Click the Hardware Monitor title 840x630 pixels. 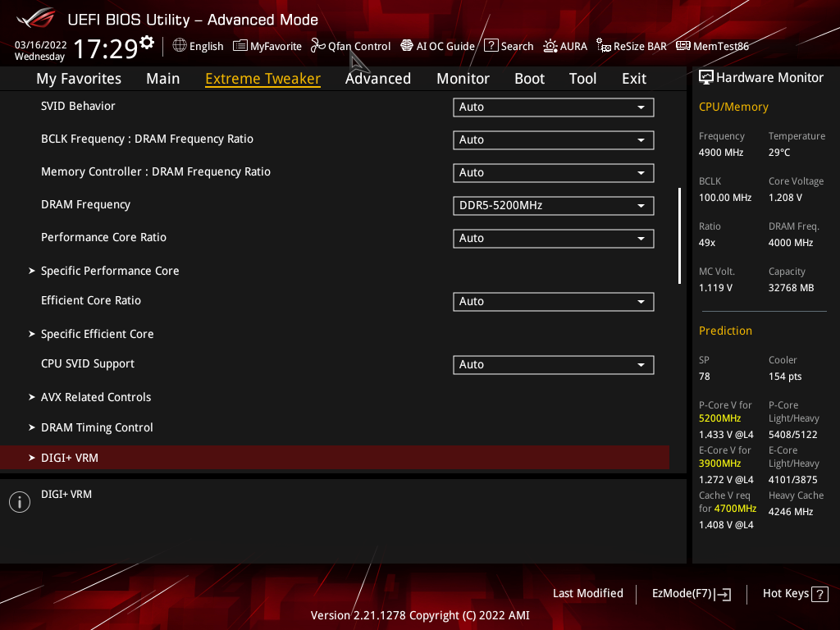click(769, 78)
